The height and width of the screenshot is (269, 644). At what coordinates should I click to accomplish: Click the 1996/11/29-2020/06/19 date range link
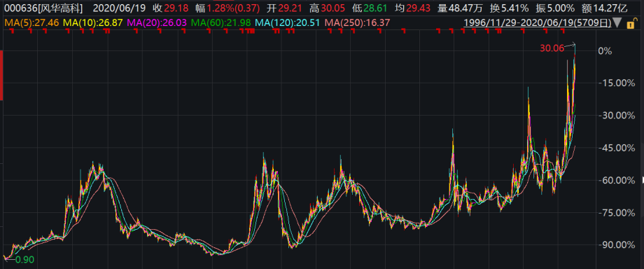[537, 23]
